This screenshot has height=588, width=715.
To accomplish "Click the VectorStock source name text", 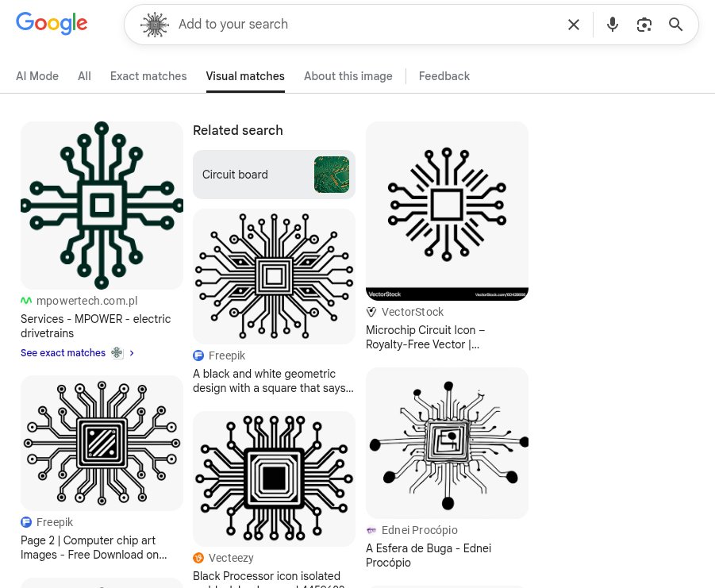I will click(x=412, y=312).
